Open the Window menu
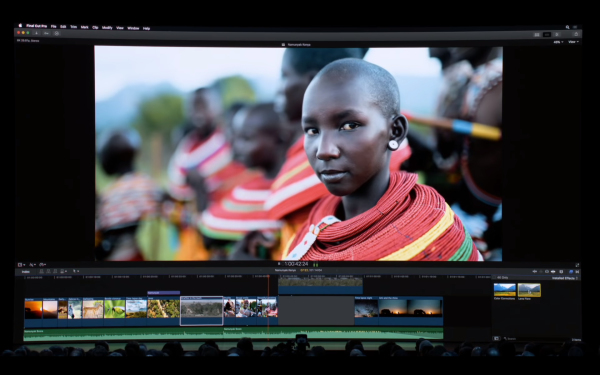Viewport: 600px width, 375px height. point(133,28)
